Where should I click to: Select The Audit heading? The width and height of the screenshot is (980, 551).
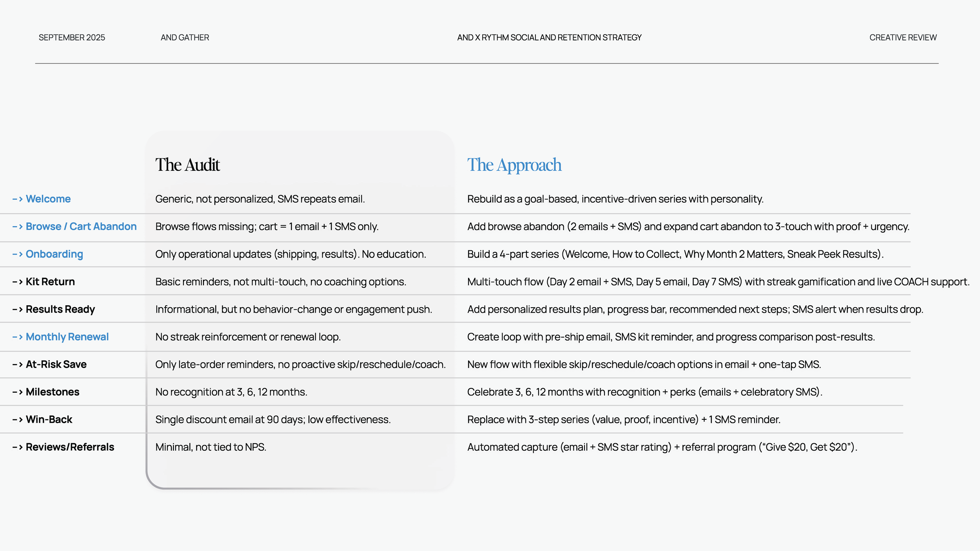187,165
